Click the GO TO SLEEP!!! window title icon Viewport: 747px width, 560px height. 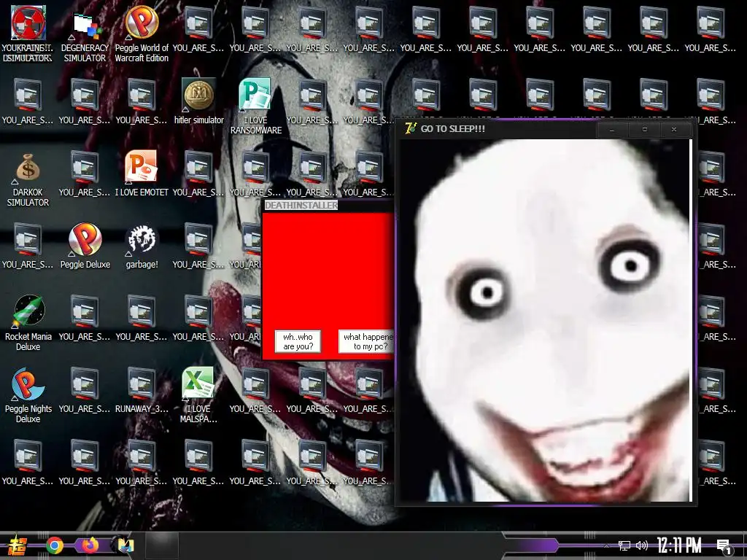click(410, 128)
